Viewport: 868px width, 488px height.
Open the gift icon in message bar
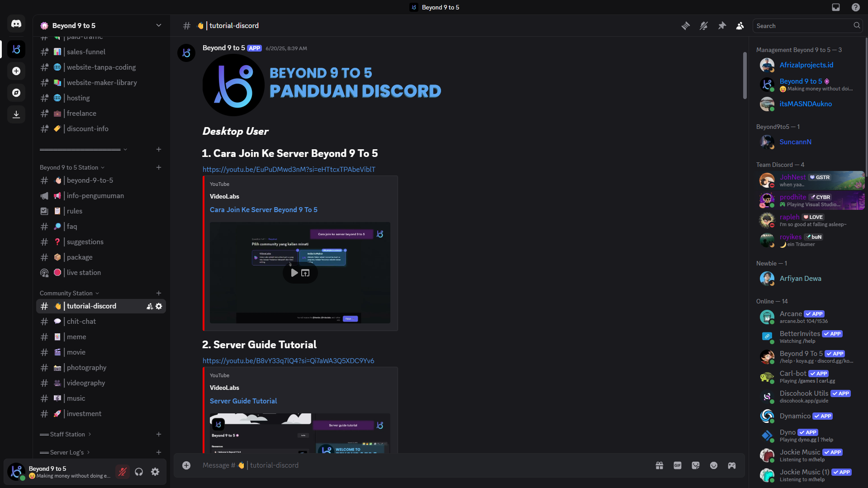click(659, 465)
